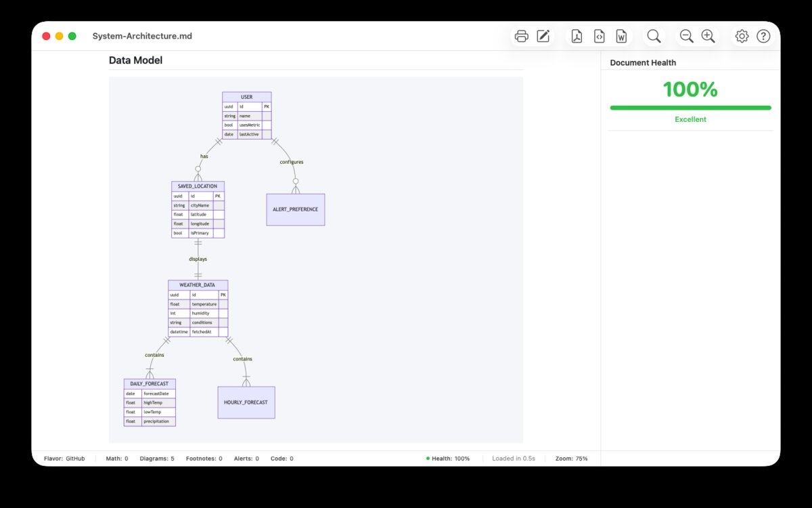Open the Zoom: 75% level selector

point(572,458)
